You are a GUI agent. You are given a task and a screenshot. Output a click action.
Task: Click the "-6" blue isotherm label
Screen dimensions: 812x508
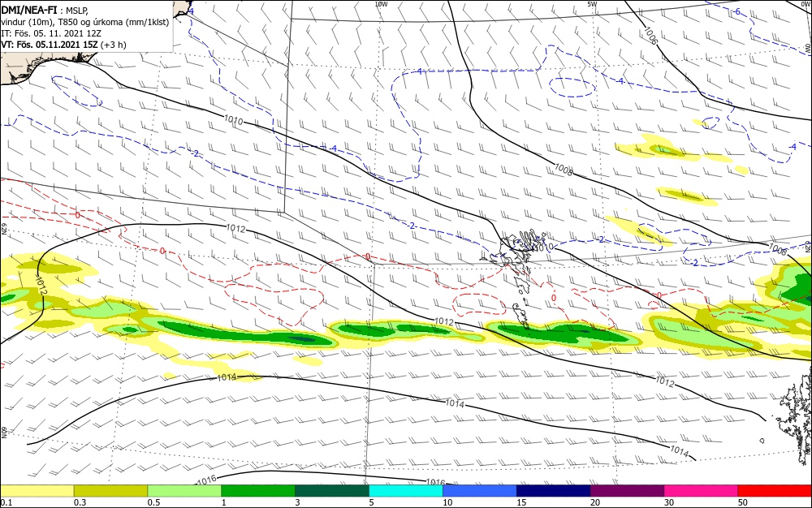point(737,12)
